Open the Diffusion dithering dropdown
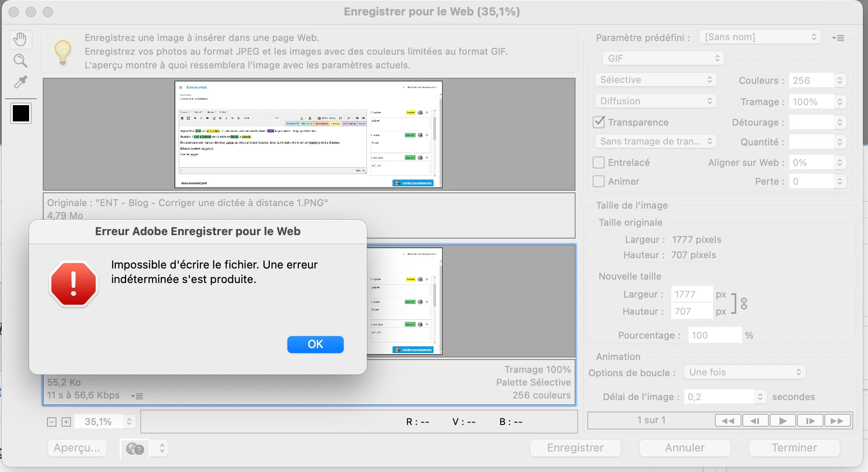Viewport: 868px width, 472px height. pos(655,101)
